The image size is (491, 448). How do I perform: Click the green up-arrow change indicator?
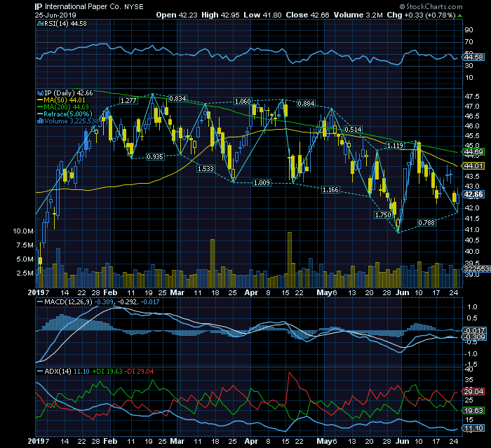[x=459, y=15]
